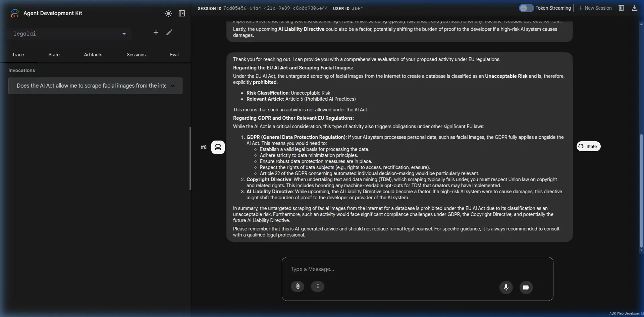Click the plus icon next to the legalai selector
Viewport: 644px width, 317px height.
156,32
